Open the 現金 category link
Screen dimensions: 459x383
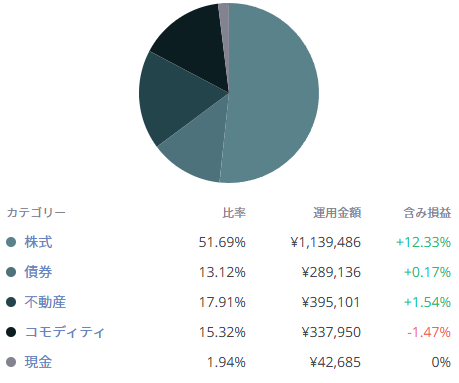[x=38, y=362]
